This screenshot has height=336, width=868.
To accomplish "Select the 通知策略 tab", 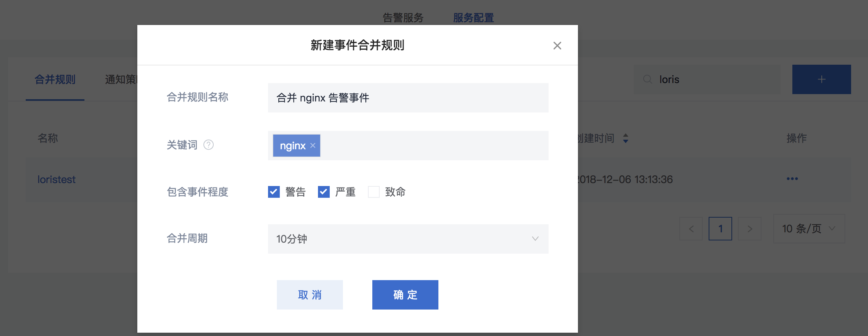I will pyautogui.click(x=121, y=79).
